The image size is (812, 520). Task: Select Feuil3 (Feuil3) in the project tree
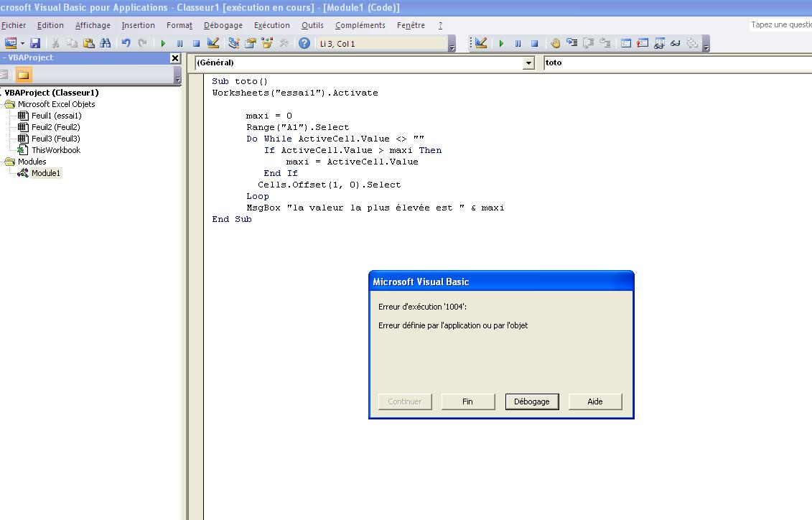click(55, 139)
